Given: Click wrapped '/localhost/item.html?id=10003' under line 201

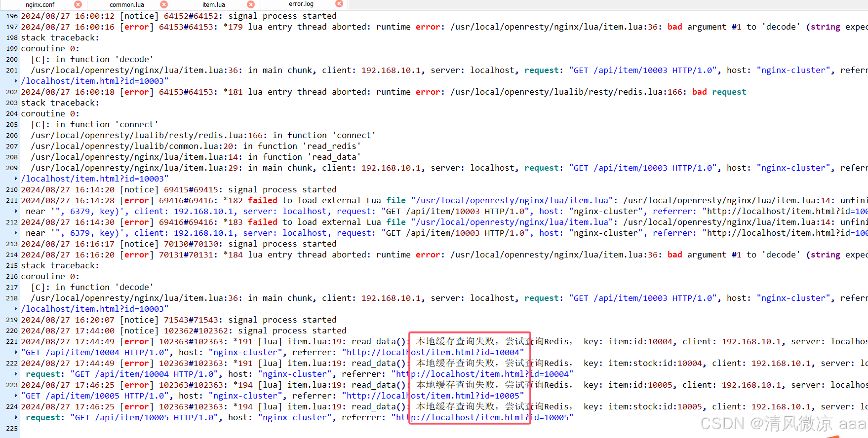Looking at the screenshot, I should [95, 81].
